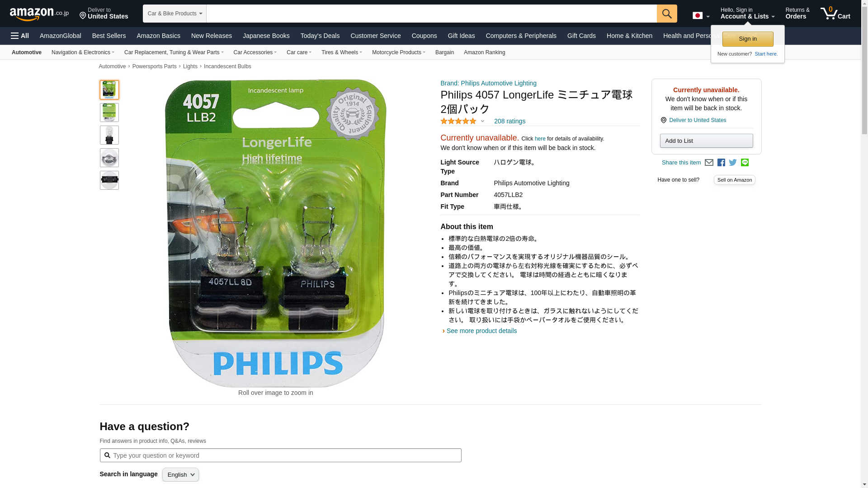This screenshot has width=868, height=488.
Task: Share this item on Twitter
Action: click(x=733, y=163)
